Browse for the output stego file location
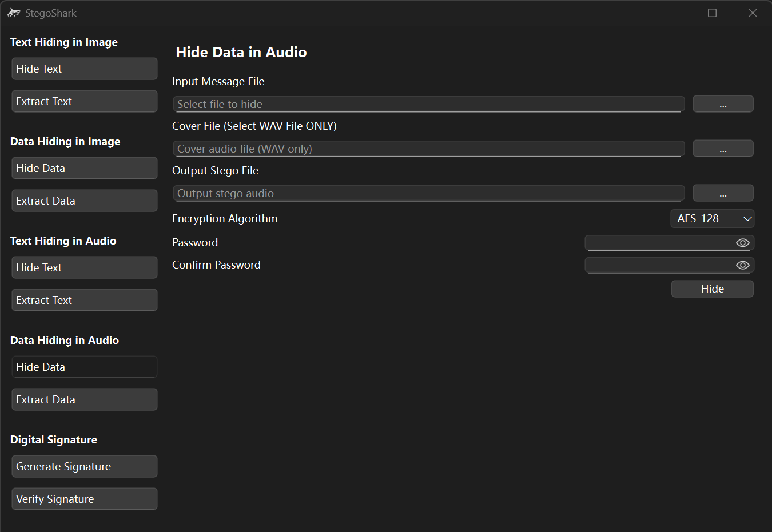This screenshot has width=772, height=532. [x=723, y=193]
